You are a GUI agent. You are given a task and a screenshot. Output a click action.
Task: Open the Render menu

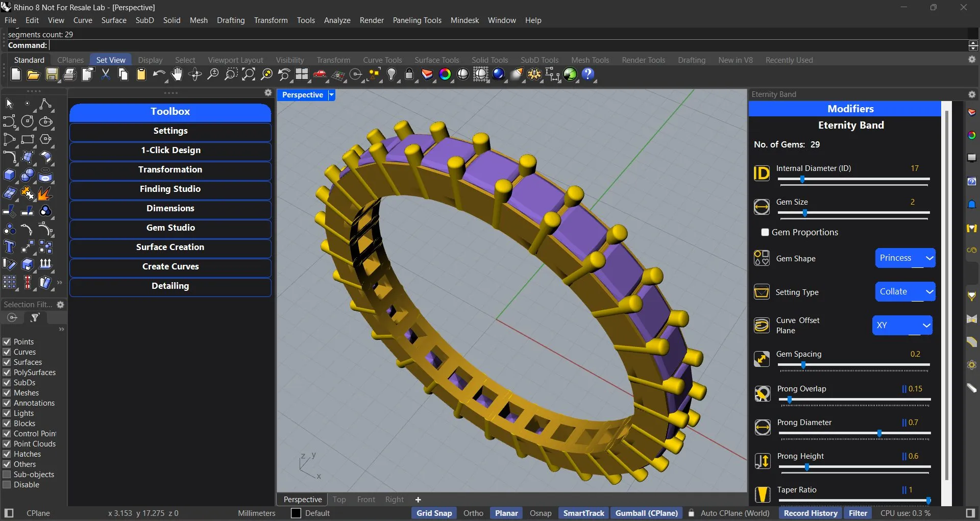point(372,20)
